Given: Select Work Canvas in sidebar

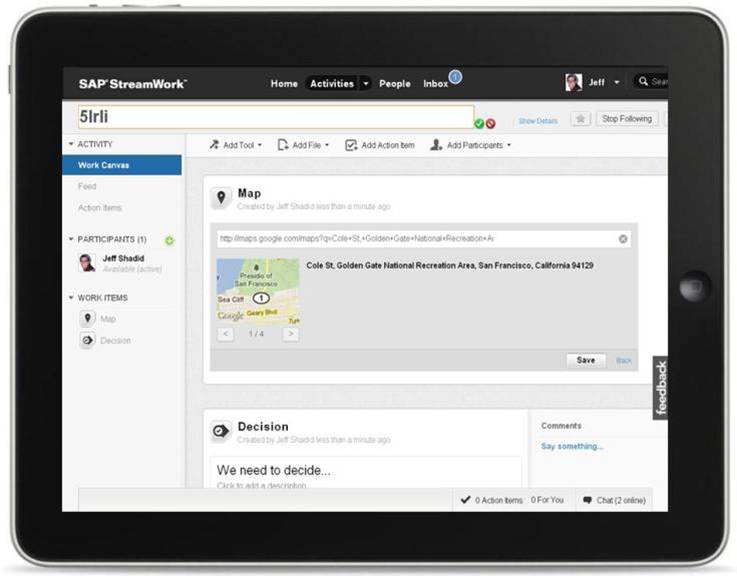Looking at the screenshot, I should pos(122,165).
